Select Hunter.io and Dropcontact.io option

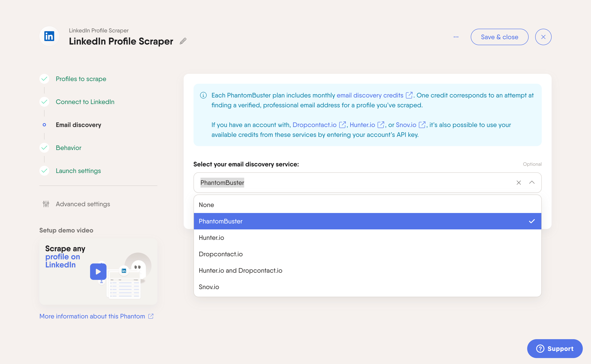click(367, 270)
